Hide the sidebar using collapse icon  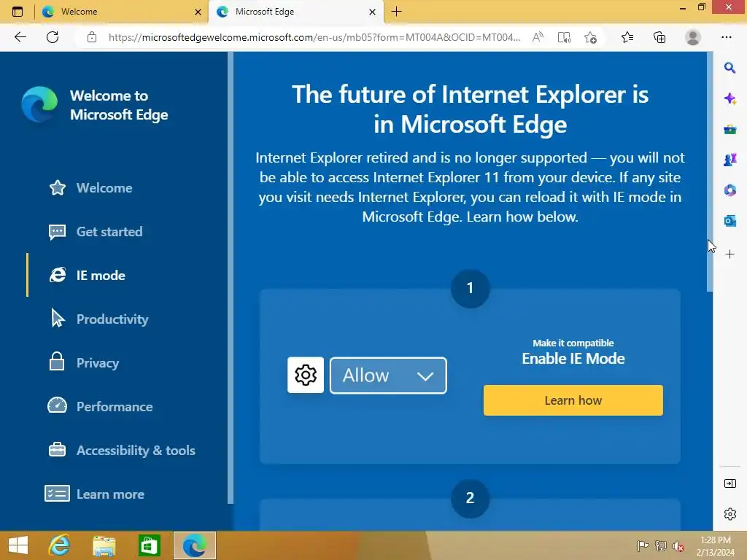[729, 483]
